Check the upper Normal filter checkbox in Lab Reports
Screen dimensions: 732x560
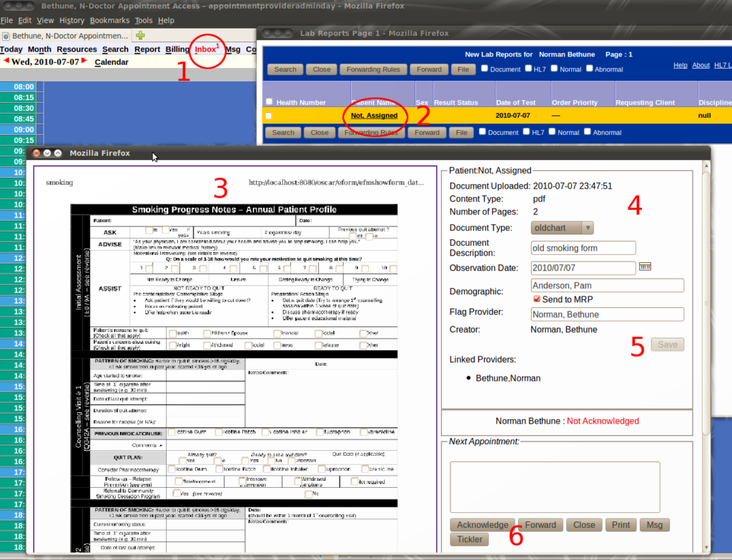coord(554,68)
